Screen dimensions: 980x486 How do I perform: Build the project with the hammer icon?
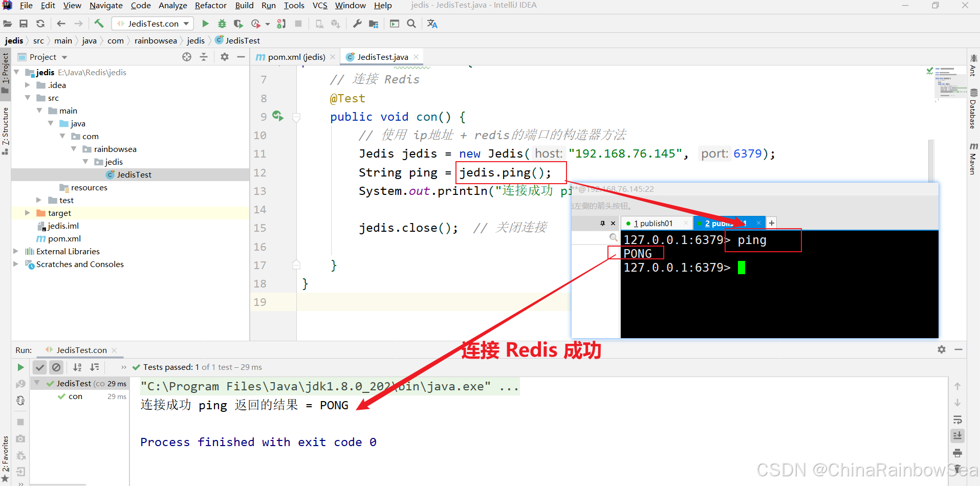pyautogui.click(x=99, y=24)
